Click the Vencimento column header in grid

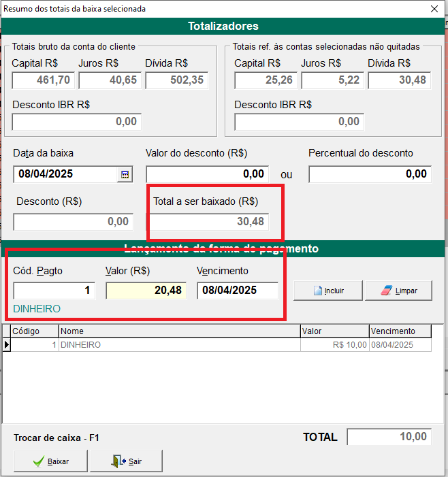pyautogui.click(x=400, y=331)
